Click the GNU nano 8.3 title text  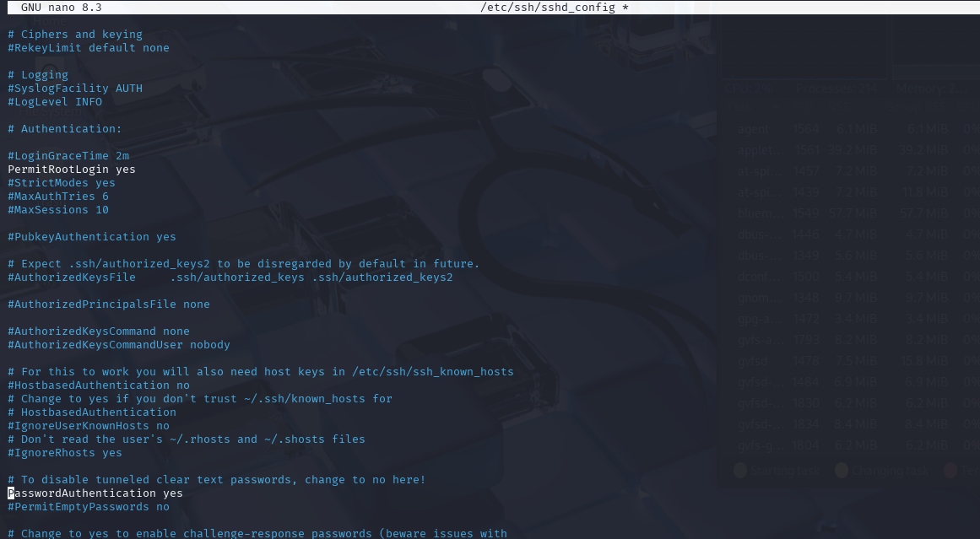pyautogui.click(x=61, y=8)
